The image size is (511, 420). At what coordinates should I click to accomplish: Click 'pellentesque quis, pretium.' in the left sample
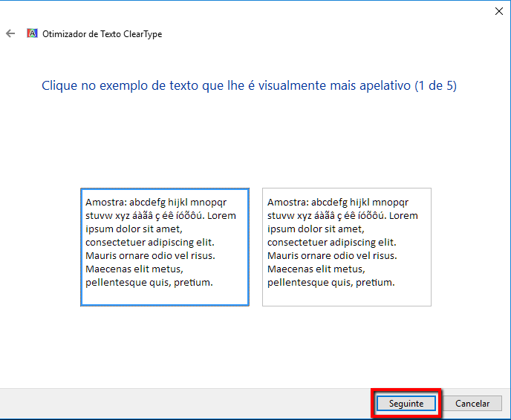coord(149,282)
